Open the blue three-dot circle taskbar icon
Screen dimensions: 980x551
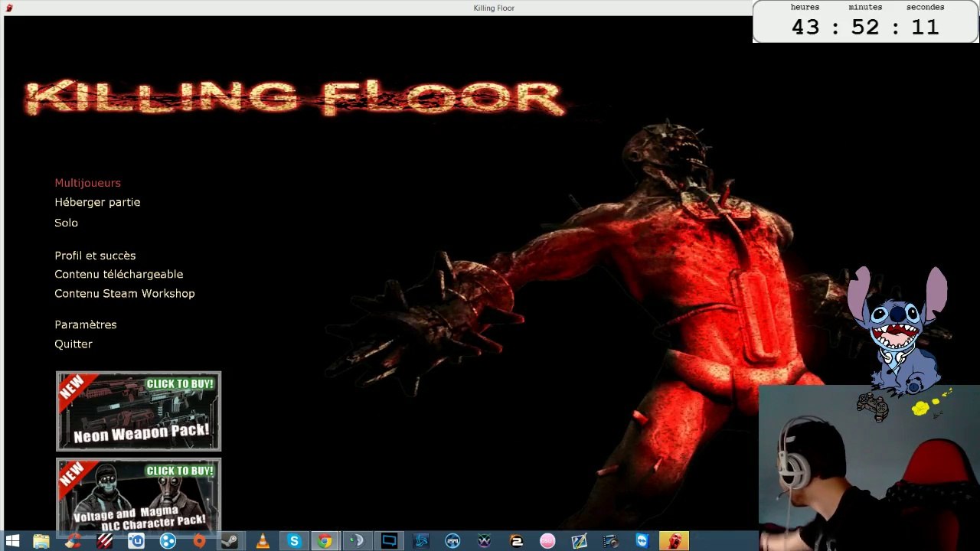point(168,541)
